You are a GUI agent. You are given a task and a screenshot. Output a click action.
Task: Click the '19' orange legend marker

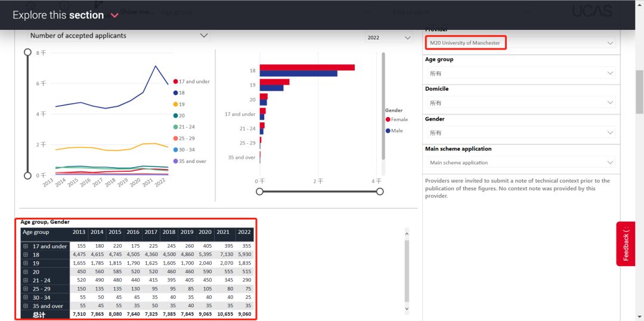176,104
